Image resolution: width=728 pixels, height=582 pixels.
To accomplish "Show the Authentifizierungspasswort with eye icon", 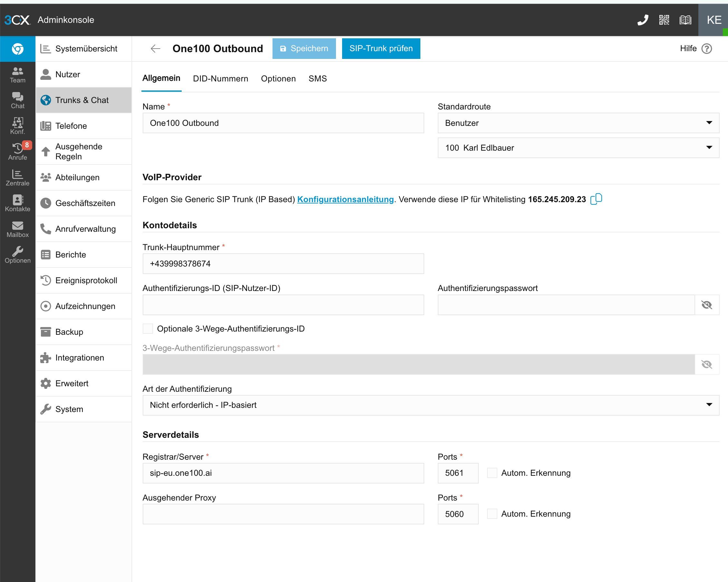I will (707, 305).
